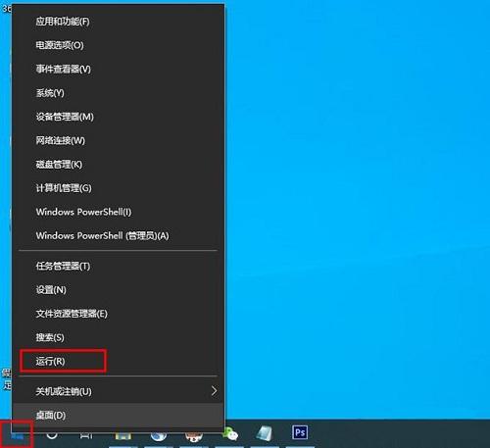Launch Windows PowerShell (管理员)(A)
The width and height of the screenshot is (490, 448).
click(119, 235)
